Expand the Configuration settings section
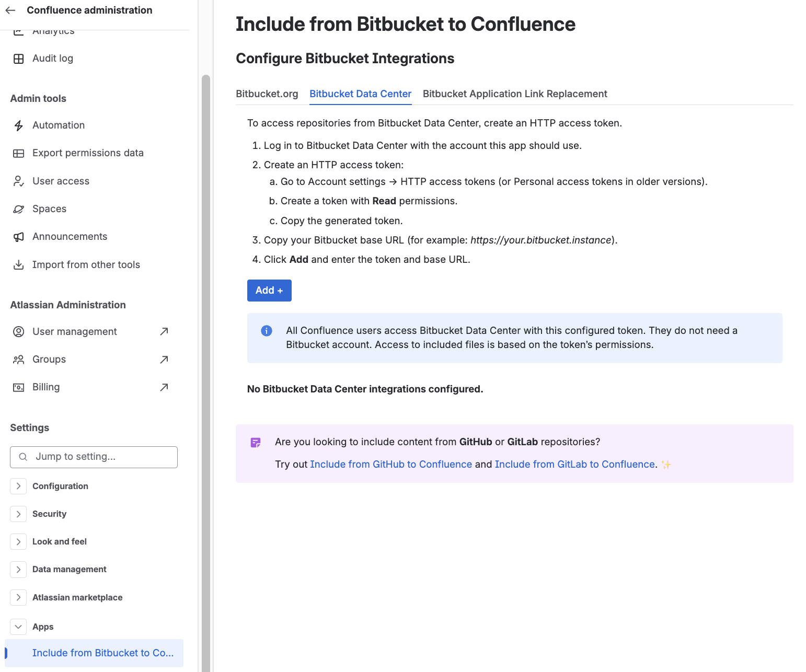 [x=18, y=486]
